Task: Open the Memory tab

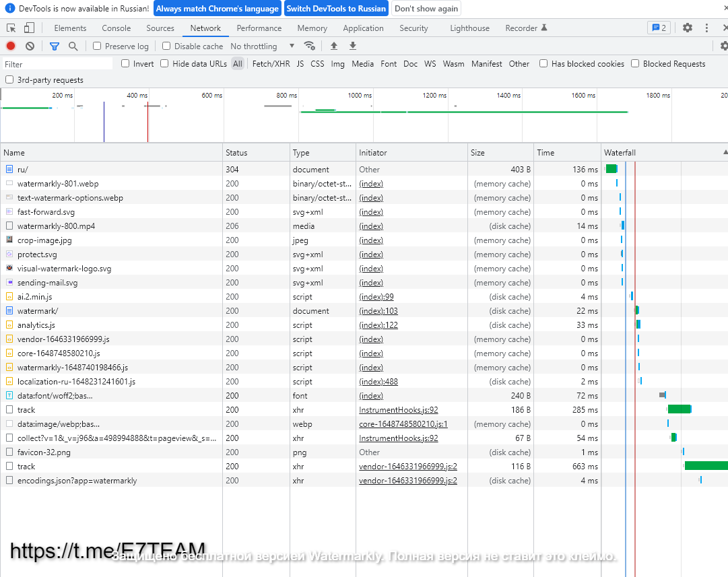Action: (x=312, y=28)
